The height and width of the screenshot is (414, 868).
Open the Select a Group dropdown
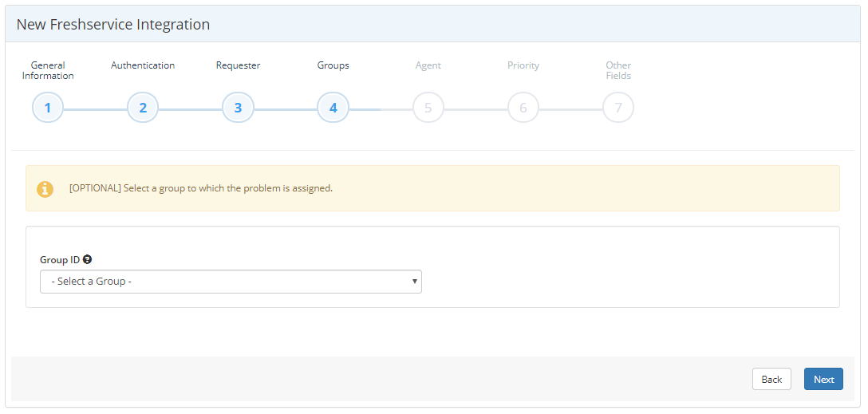click(x=231, y=282)
